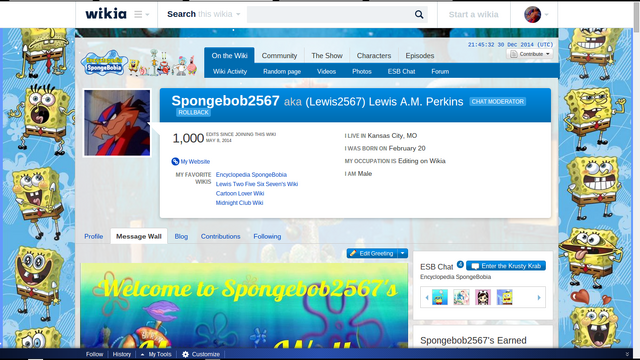Image resolution: width=640 pixels, height=360 pixels.
Task: Select the On the Wiki tab
Action: tap(229, 56)
